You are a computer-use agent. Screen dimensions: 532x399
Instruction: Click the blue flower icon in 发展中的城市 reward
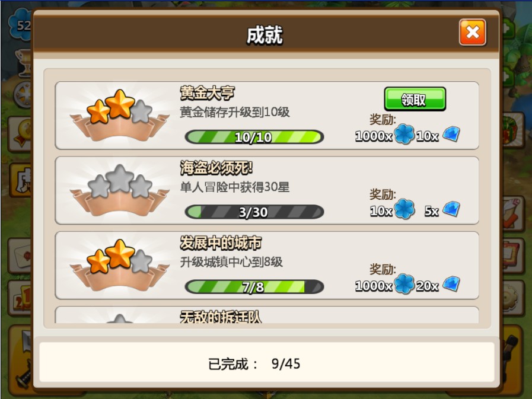(404, 284)
